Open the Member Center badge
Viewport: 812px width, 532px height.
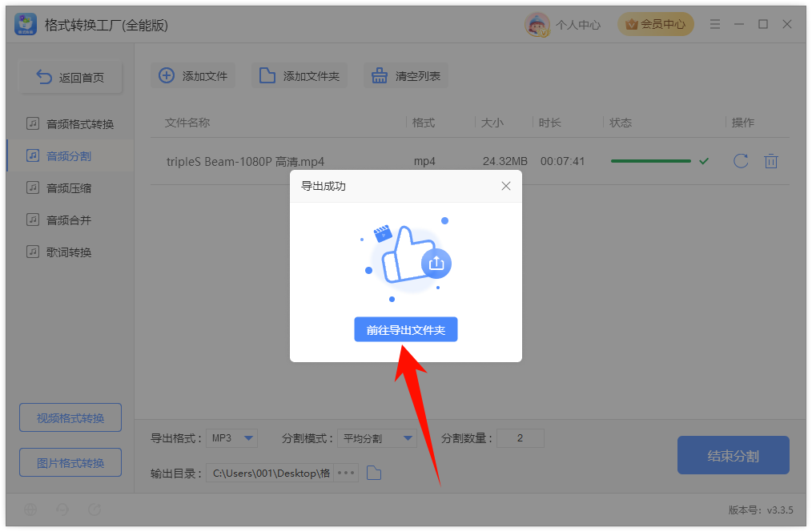tap(656, 24)
